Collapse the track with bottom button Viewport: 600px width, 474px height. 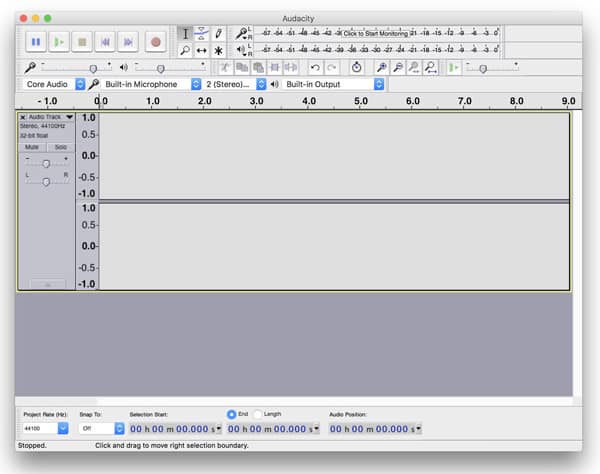pyautogui.click(x=47, y=285)
